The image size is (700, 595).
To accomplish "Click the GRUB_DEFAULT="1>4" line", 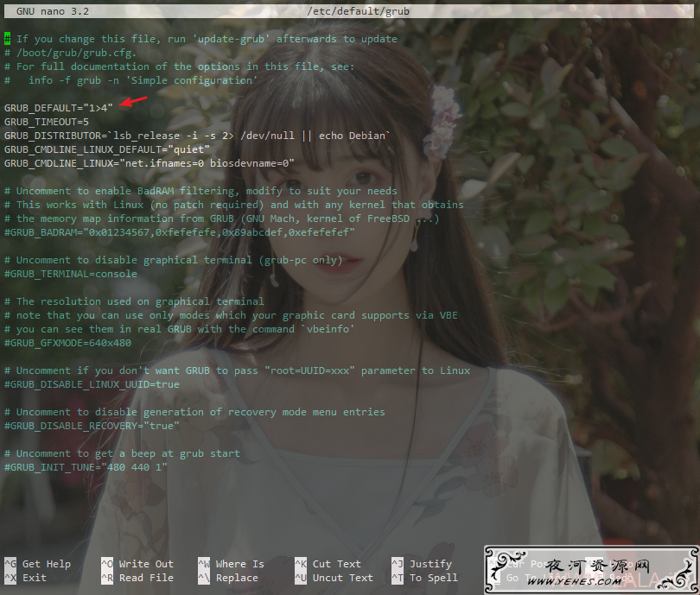I will click(x=59, y=108).
